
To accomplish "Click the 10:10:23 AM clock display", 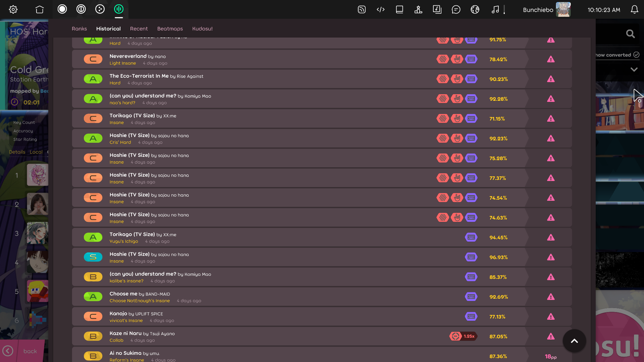I will pyautogui.click(x=604, y=10).
